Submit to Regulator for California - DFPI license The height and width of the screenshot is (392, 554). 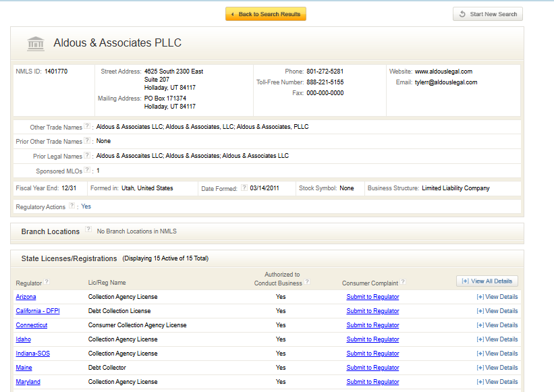(372, 311)
